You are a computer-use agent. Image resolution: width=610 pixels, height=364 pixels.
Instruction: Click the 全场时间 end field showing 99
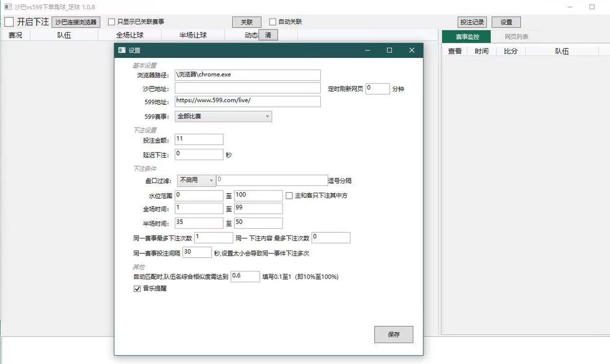tap(258, 208)
